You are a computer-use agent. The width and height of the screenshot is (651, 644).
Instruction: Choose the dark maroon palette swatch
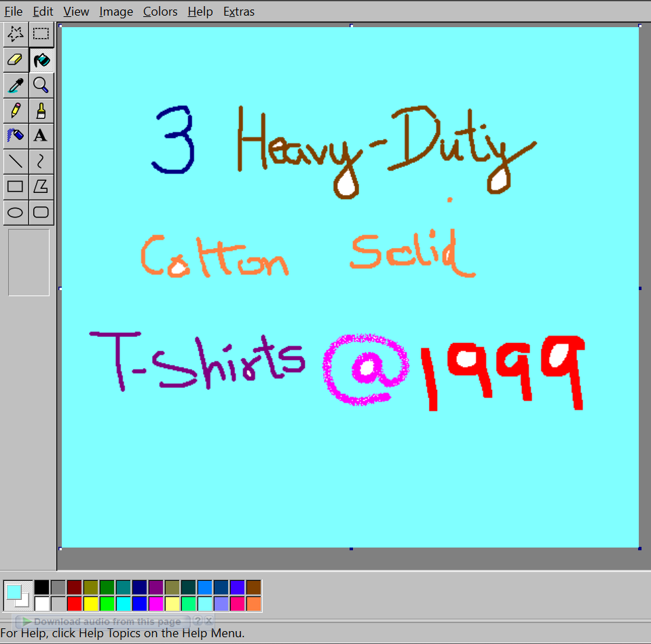click(74, 588)
